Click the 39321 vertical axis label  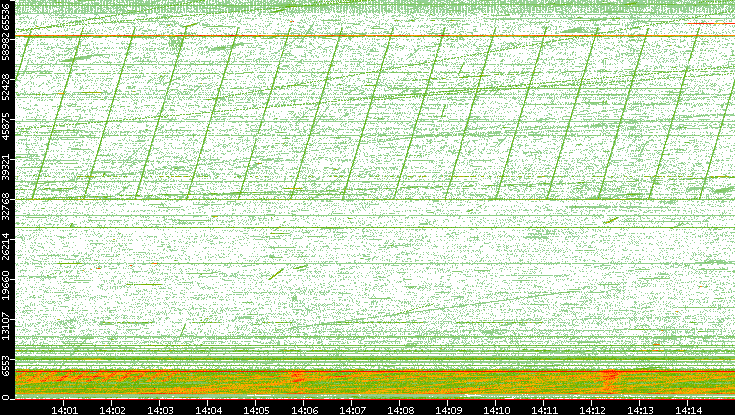(6, 168)
